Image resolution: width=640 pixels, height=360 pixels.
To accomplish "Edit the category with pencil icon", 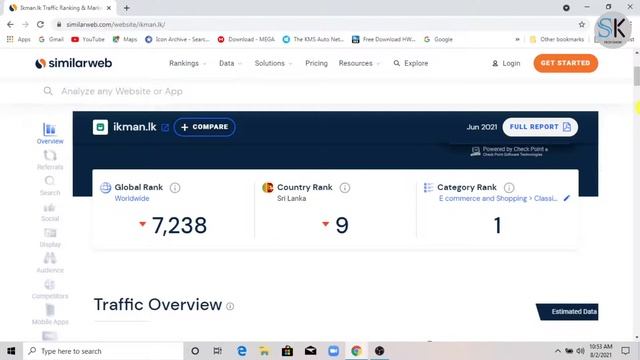I will [567, 198].
